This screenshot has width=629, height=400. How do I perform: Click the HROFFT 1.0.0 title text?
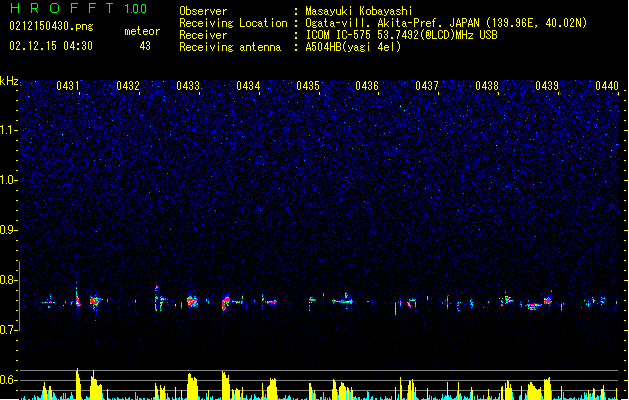78,8
